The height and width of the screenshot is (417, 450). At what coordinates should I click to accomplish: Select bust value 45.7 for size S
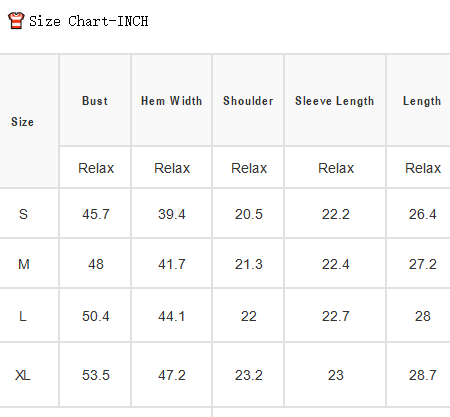pyautogui.click(x=96, y=214)
